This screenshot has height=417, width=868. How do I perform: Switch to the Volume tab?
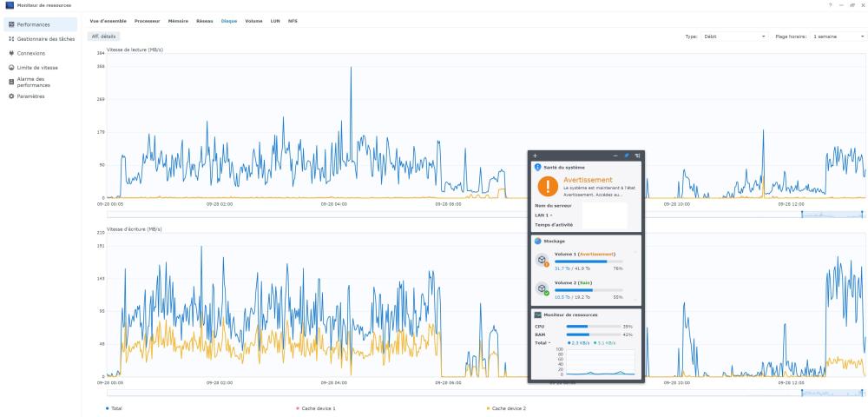click(253, 20)
